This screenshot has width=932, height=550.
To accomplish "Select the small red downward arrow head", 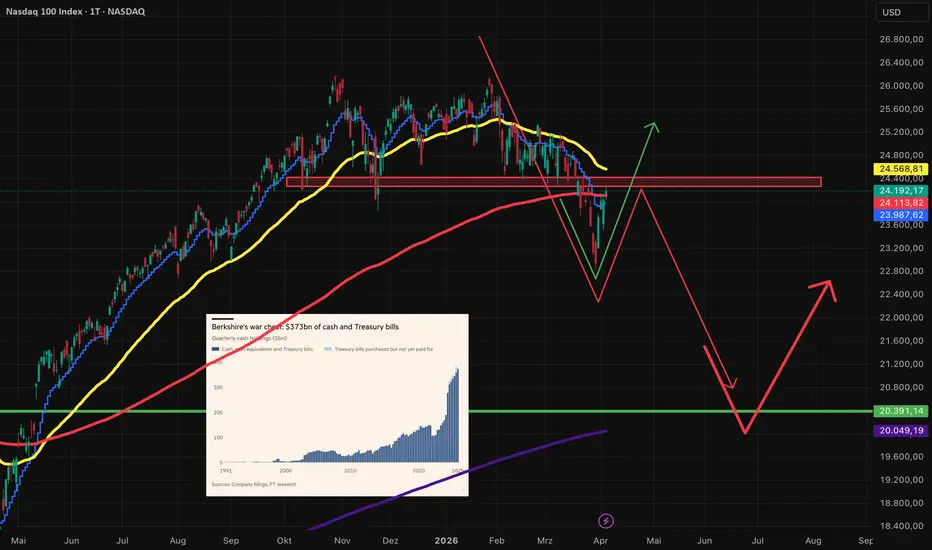I will tap(732, 384).
